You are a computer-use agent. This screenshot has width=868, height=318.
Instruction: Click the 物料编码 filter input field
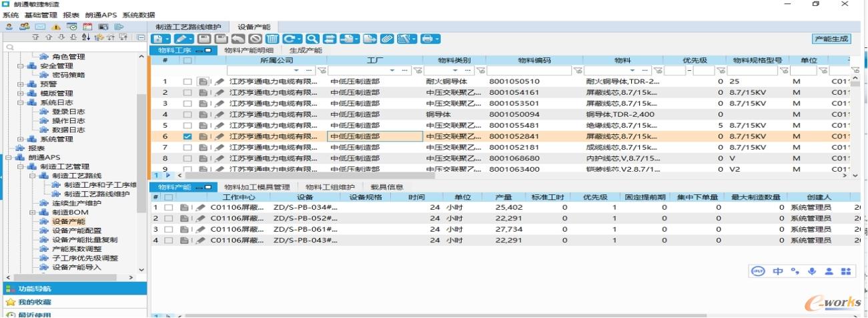[530, 70]
